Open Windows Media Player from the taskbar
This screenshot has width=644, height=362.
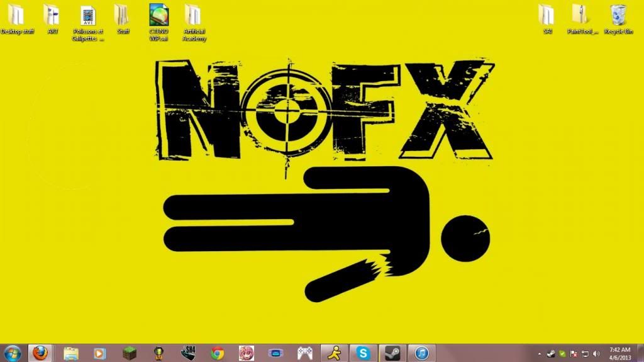pos(100,353)
